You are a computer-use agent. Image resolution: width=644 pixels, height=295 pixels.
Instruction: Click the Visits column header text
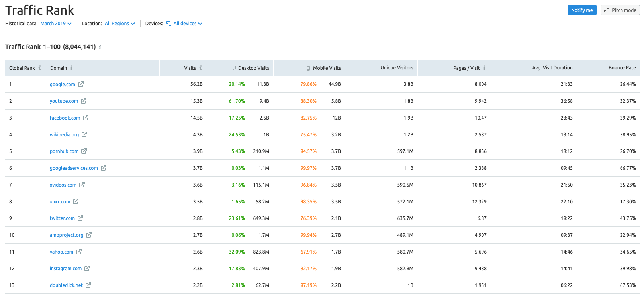pyautogui.click(x=190, y=68)
